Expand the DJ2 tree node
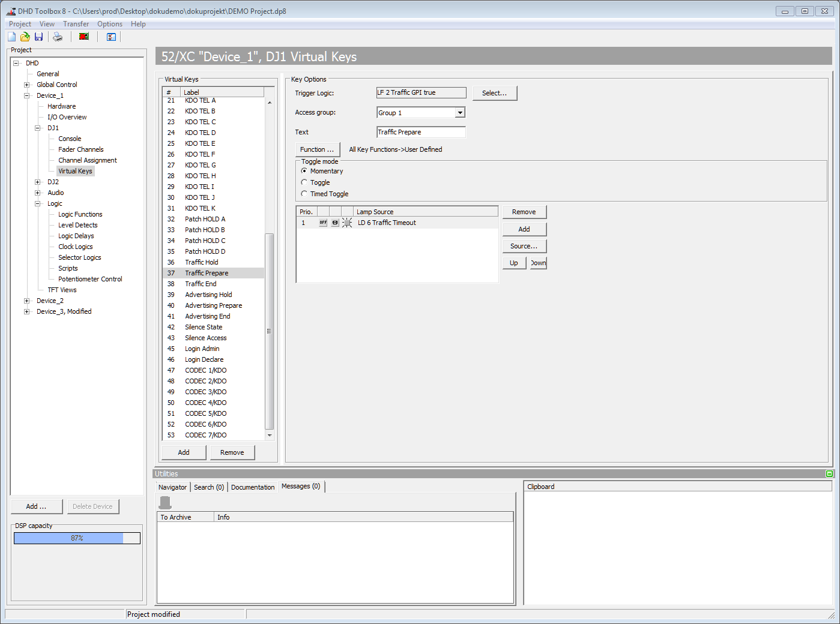 click(x=37, y=181)
